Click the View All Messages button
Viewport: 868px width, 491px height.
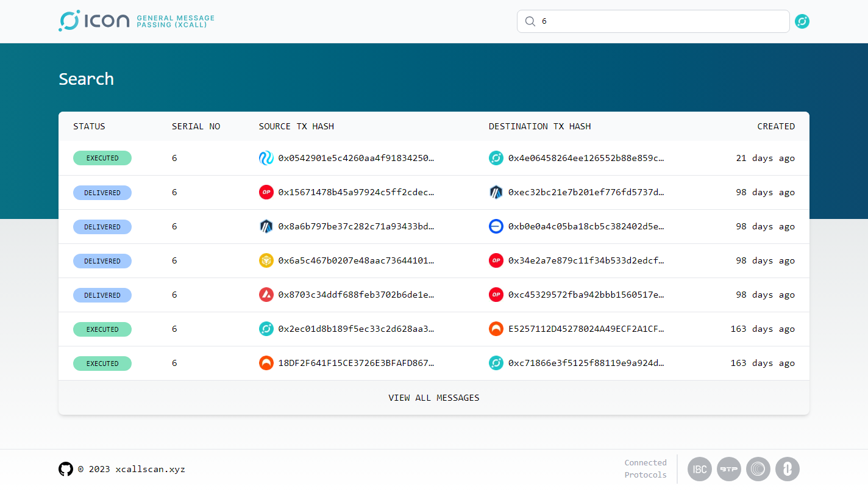click(434, 398)
